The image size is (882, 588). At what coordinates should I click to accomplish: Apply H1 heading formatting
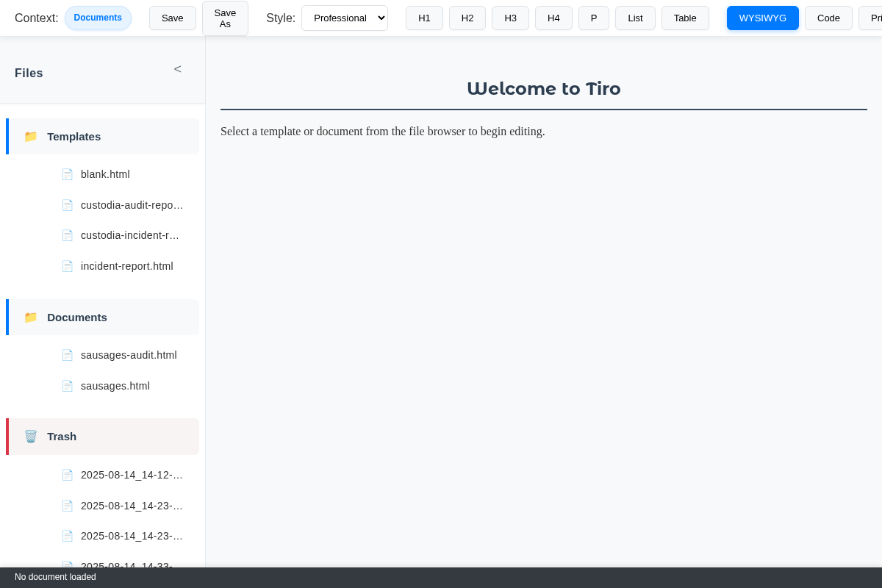pos(424,18)
